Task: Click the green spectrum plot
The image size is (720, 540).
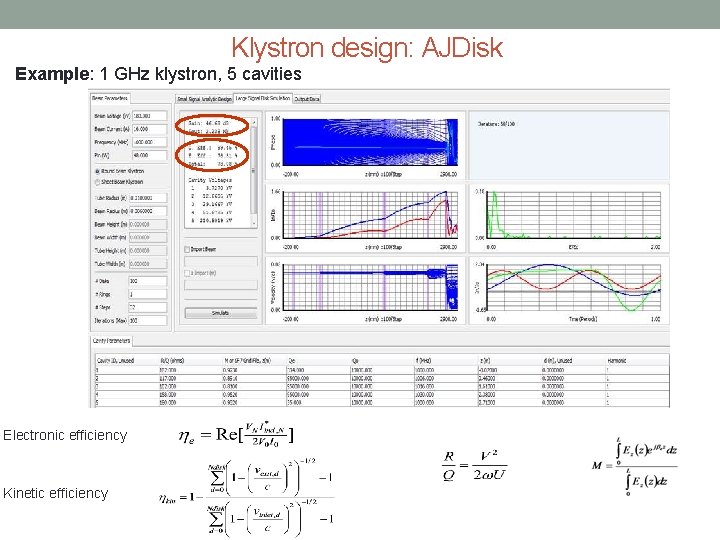Action: point(574,214)
